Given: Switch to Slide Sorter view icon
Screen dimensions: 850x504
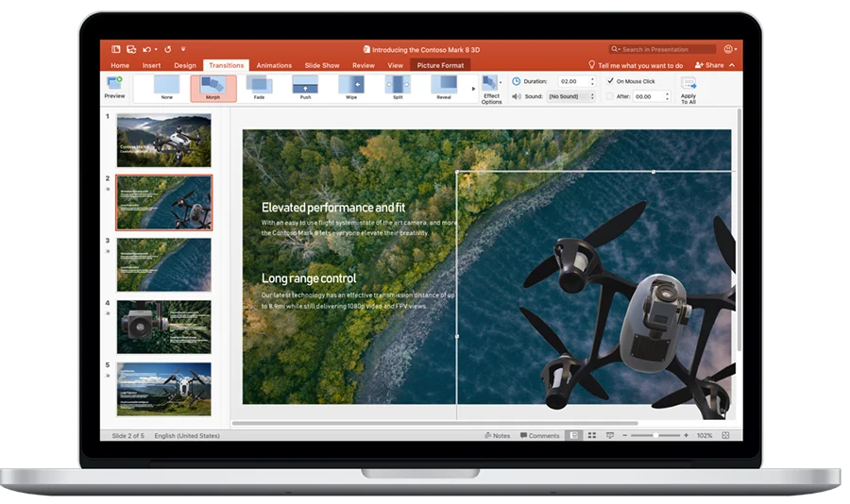Looking at the screenshot, I should point(592,435).
